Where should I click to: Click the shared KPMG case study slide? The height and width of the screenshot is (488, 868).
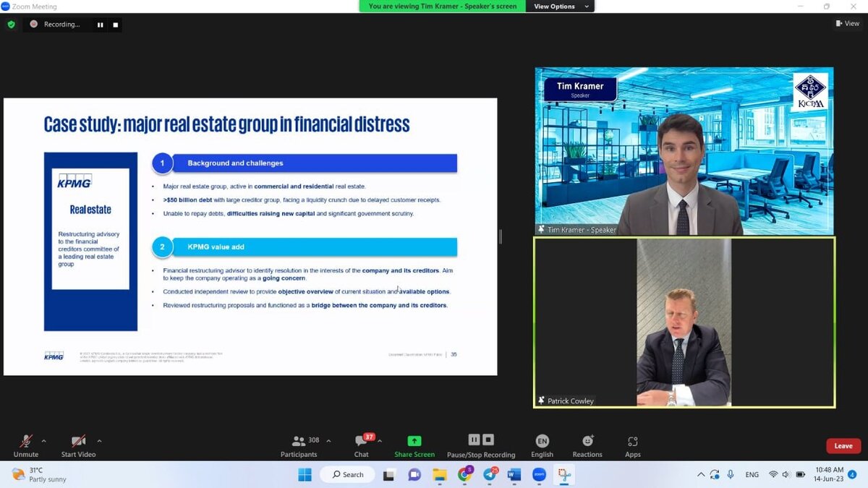(x=250, y=236)
